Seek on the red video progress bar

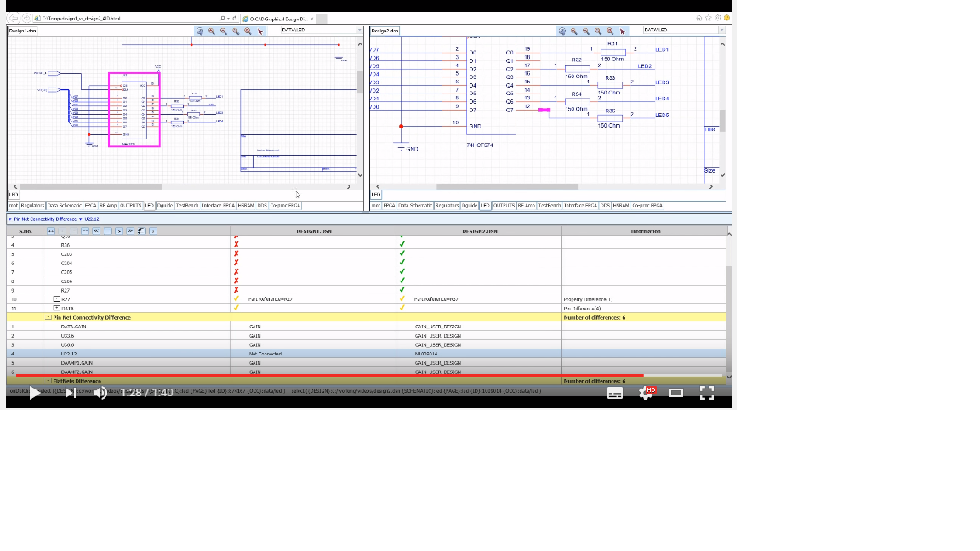click(x=329, y=376)
